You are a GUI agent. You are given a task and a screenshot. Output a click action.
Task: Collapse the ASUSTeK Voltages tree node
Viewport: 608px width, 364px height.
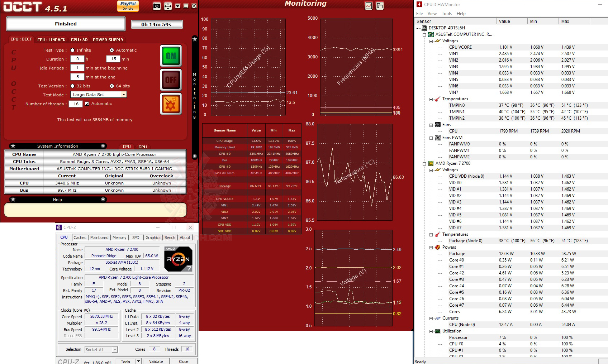point(431,41)
